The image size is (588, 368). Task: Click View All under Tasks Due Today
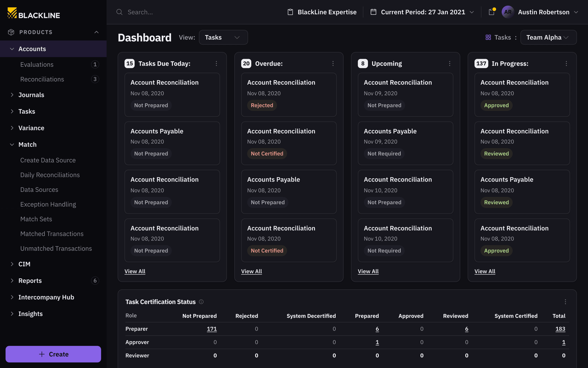(135, 271)
